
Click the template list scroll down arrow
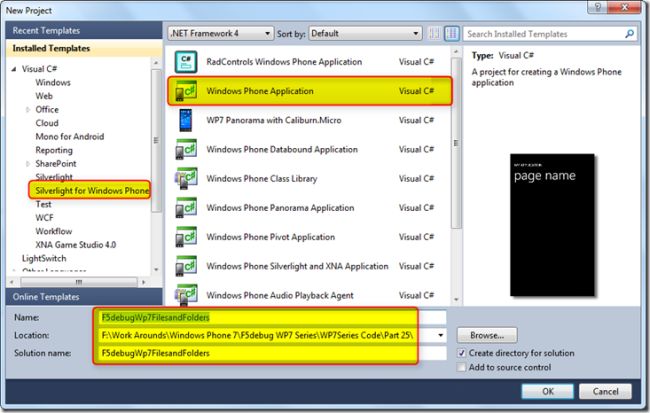(456, 299)
